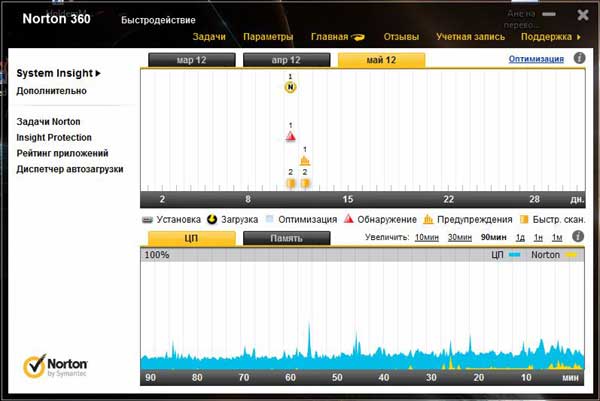Screen dimensions: 600x401
Task: Click the Norton load event marker on the timeline
Action: [x=290, y=87]
